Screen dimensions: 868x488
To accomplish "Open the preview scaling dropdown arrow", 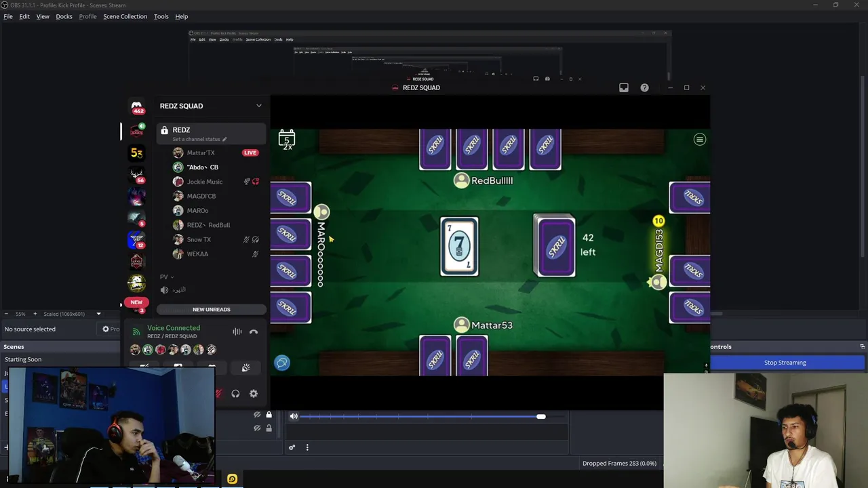I will [98, 314].
